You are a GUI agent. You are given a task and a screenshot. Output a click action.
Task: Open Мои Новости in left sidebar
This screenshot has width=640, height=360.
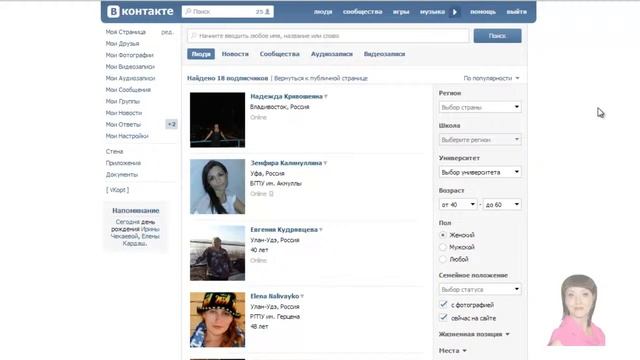click(124, 113)
